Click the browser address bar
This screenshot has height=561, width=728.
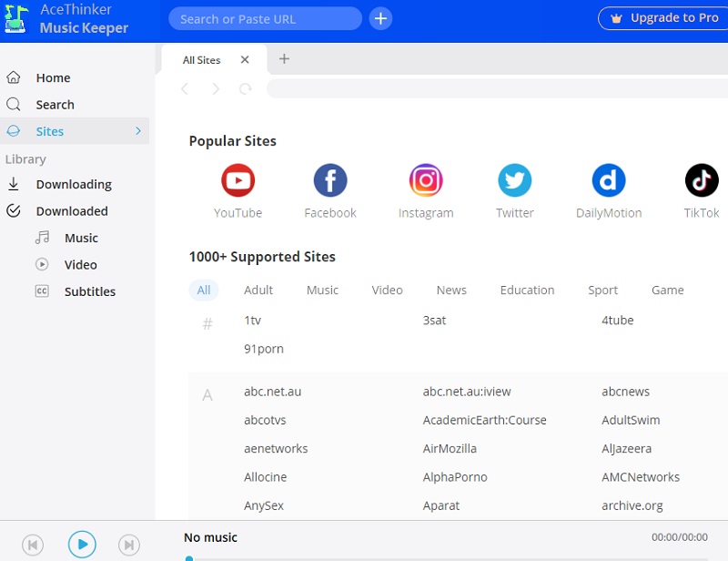click(497, 88)
